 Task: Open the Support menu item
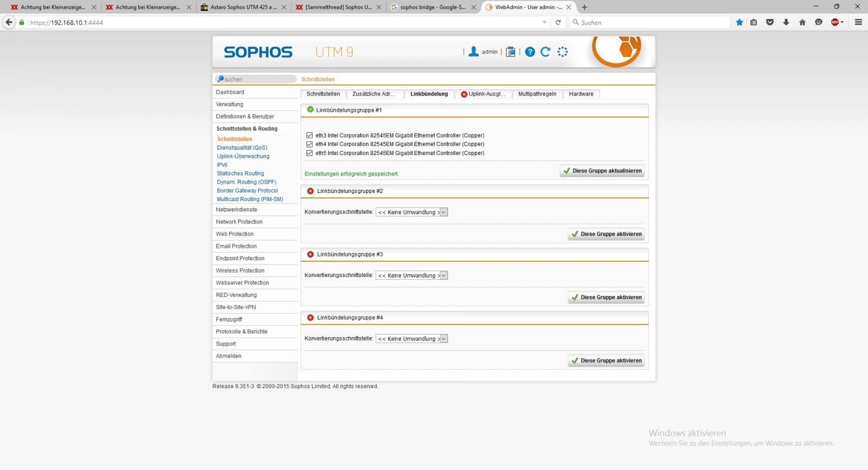pos(255,344)
